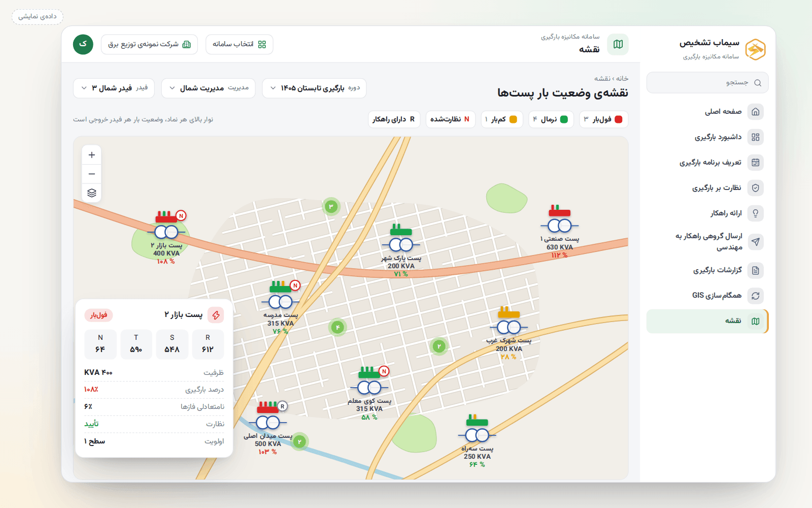This screenshot has height=508, width=812.
Task: Zoom out the map with minus button
Action: click(92, 174)
